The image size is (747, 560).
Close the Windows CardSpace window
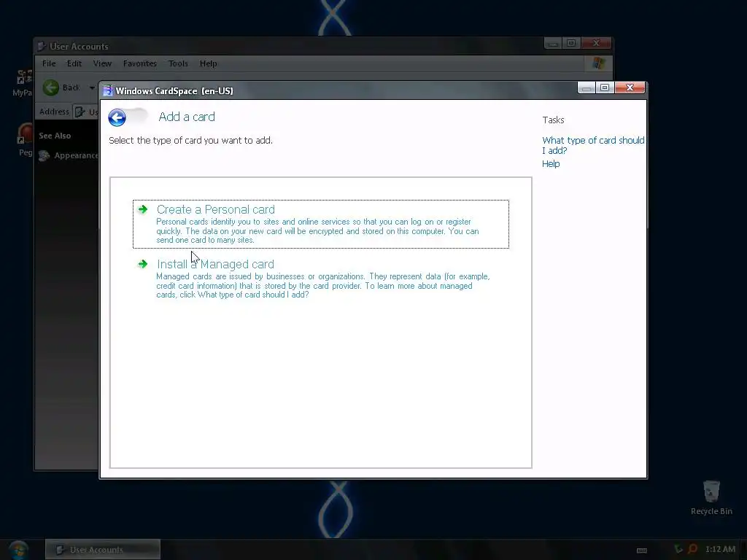[x=630, y=87]
